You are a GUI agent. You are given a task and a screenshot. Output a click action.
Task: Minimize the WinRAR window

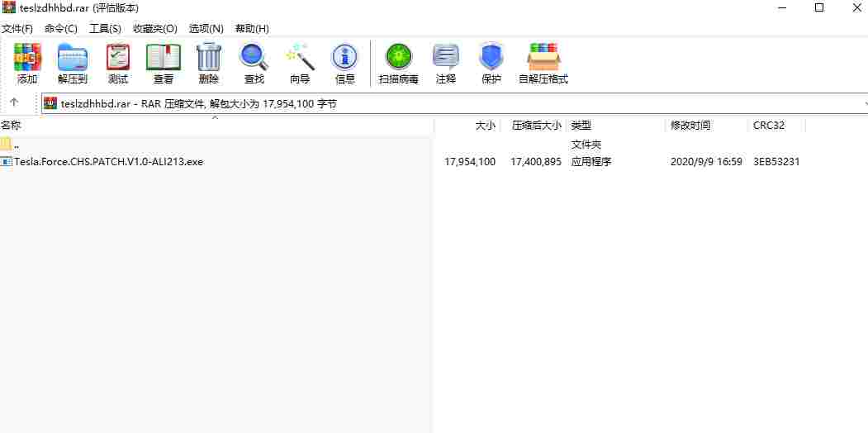tap(783, 7)
